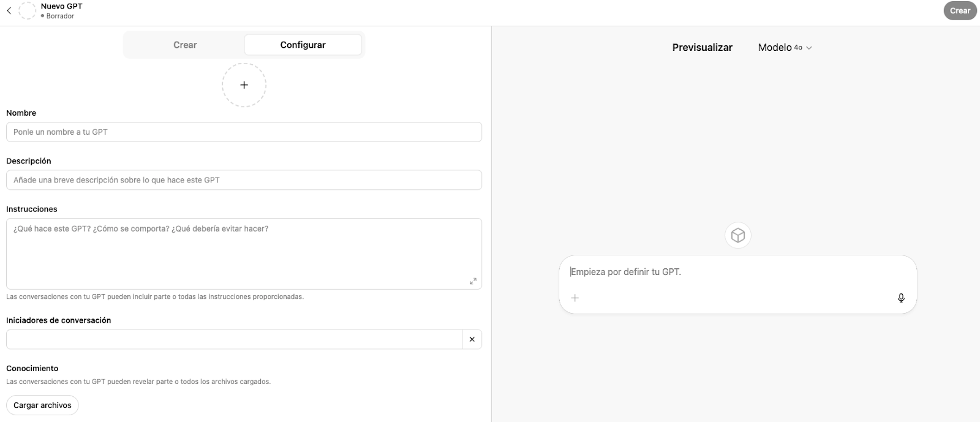Click the back arrow next to Nuevo GPT
The height and width of the screenshot is (422, 980).
pos(9,10)
